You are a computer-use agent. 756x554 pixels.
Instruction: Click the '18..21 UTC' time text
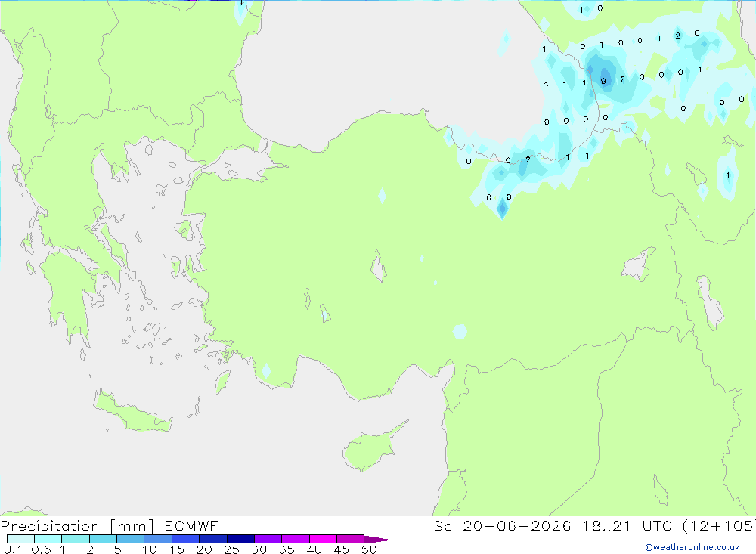pyautogui.click(x=627, y=525)
